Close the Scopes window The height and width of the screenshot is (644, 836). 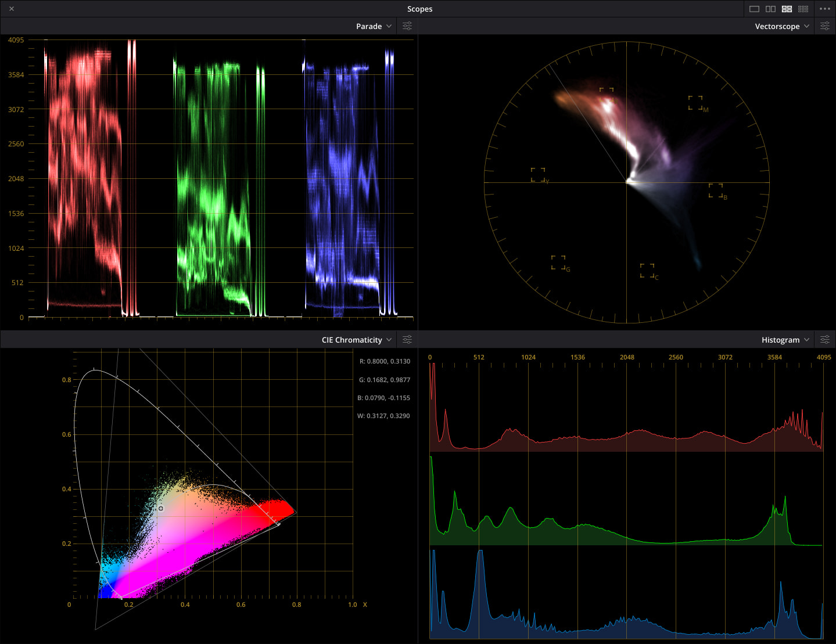[x=12, y=9]
